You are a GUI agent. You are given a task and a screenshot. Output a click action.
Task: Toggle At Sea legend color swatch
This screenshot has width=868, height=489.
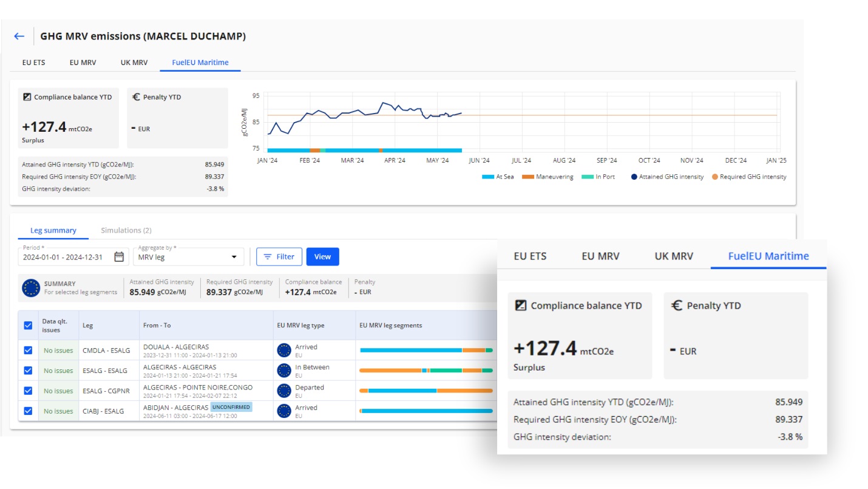(x=488, y=177)
